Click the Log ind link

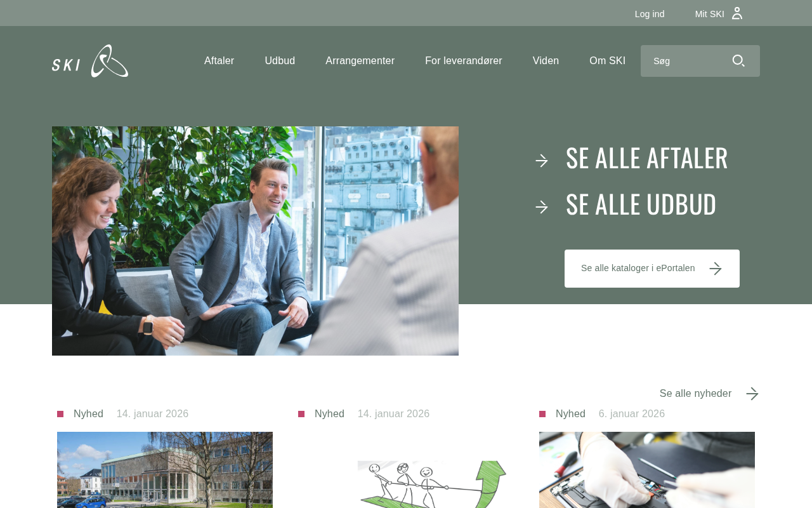click(650, 14)
